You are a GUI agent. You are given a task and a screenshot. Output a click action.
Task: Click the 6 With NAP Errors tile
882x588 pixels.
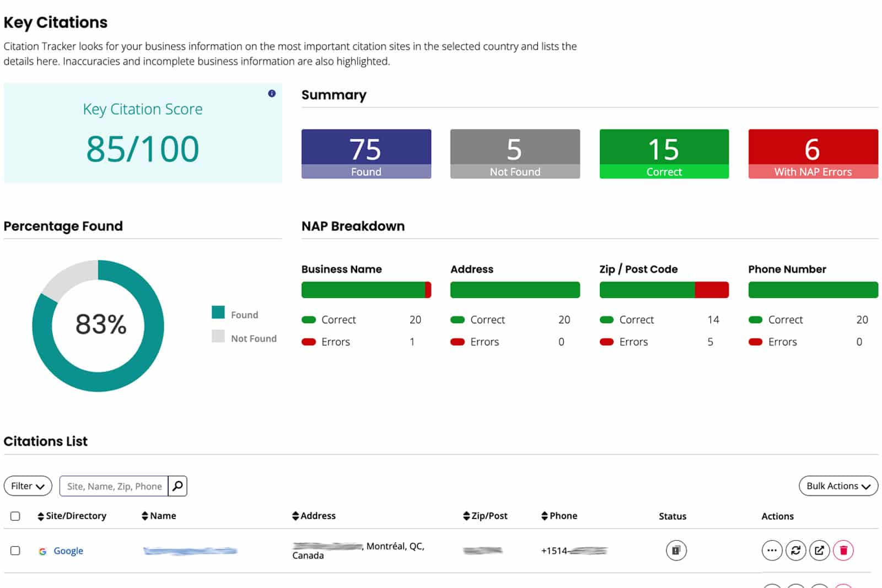coord(813,154)
